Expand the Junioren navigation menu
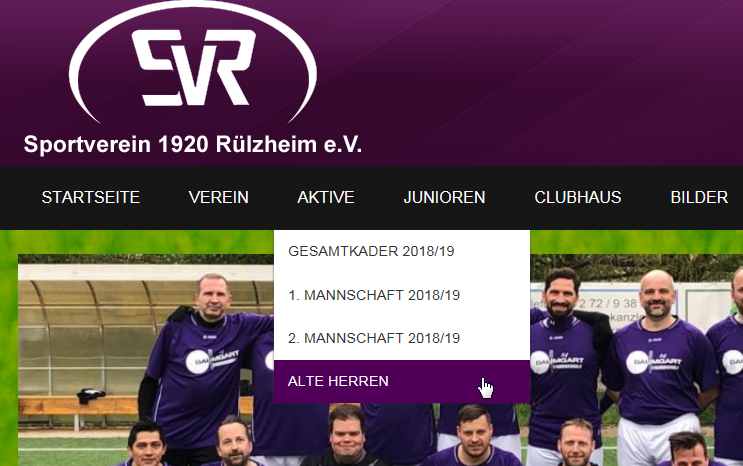Image resolution: width=743 pixels, height=466 pixels. (444, 197)
